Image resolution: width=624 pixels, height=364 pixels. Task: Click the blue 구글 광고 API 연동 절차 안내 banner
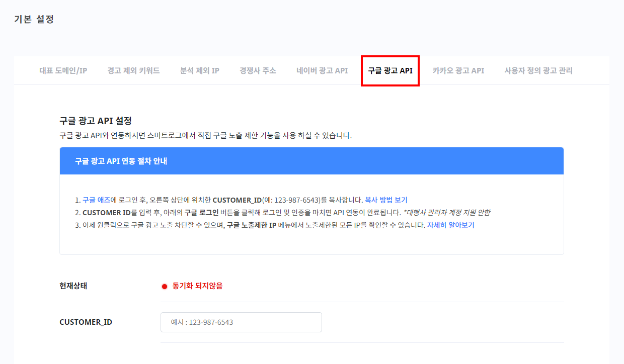point(312,160)
